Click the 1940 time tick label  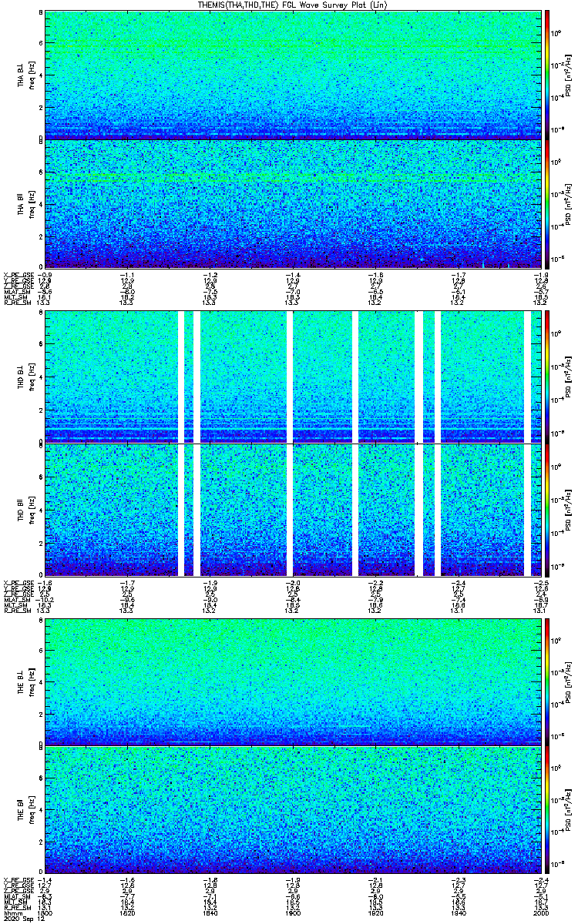[x=458, y=913]
